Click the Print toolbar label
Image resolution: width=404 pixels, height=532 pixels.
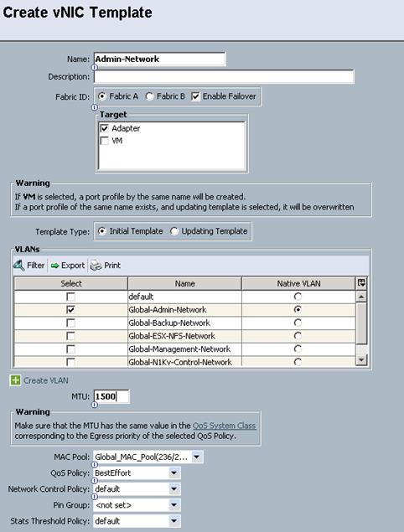[112, 266]
